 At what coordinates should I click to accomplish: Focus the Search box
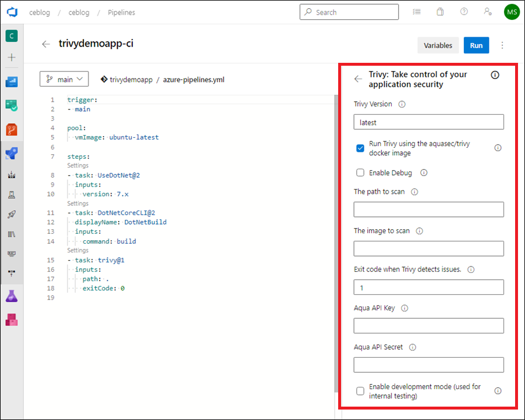pos(349,12)
